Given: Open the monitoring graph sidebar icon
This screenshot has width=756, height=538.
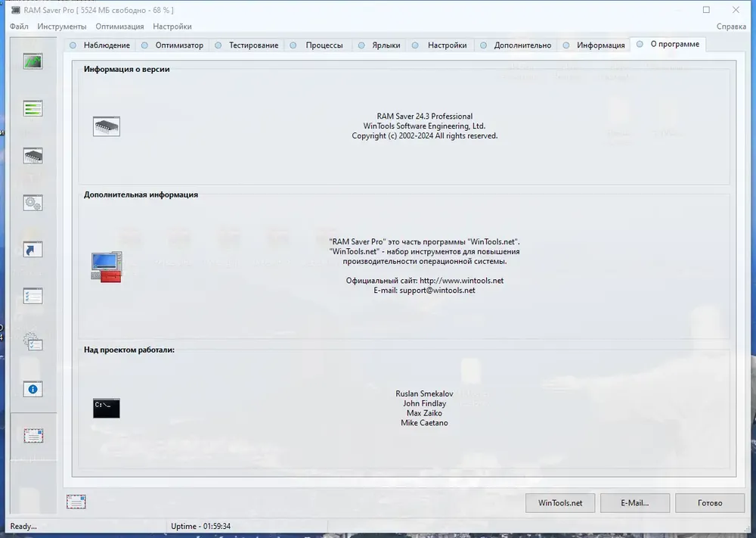Looking at the screenshot, I should 33,61.
